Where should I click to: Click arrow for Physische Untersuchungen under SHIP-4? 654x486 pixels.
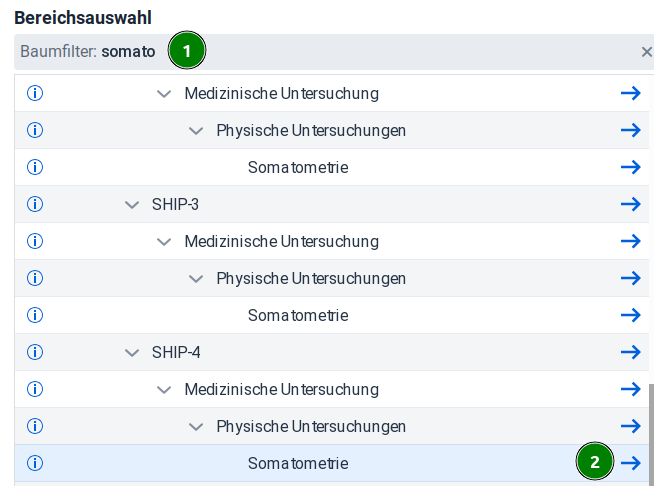(x=630, y=426)
